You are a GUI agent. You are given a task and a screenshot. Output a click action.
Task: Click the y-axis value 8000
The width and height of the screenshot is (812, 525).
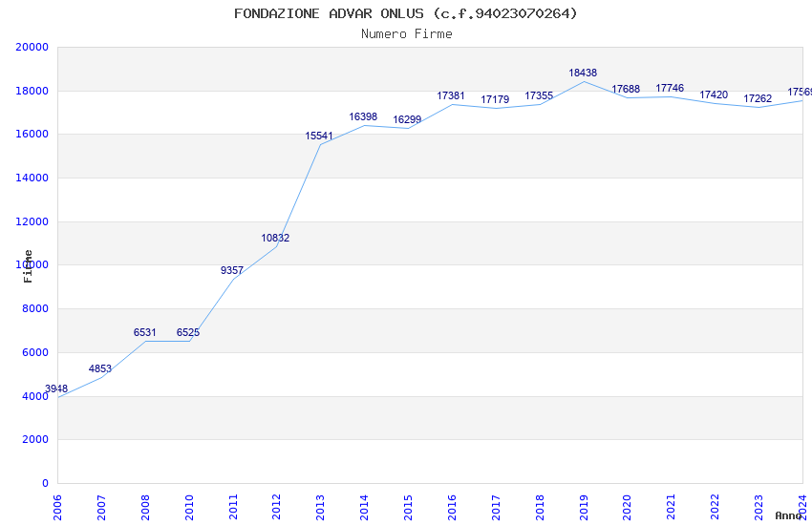click(x=35, y=308)
